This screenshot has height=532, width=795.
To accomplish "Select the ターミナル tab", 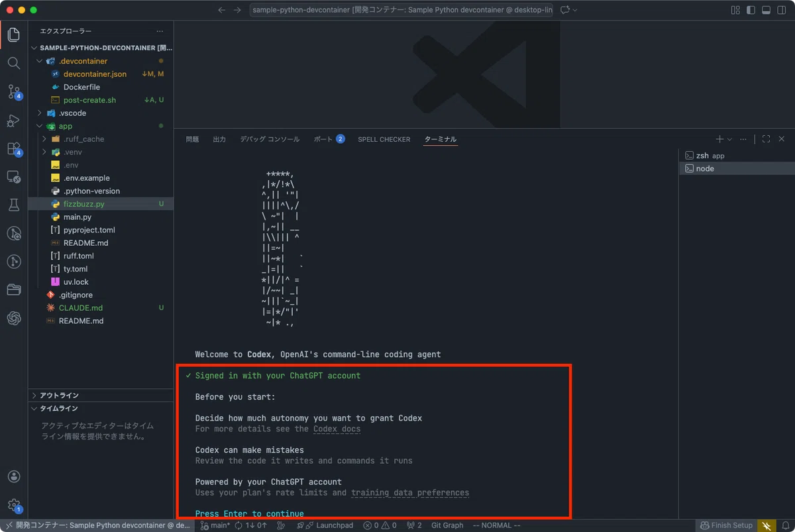I will [441, 139].
